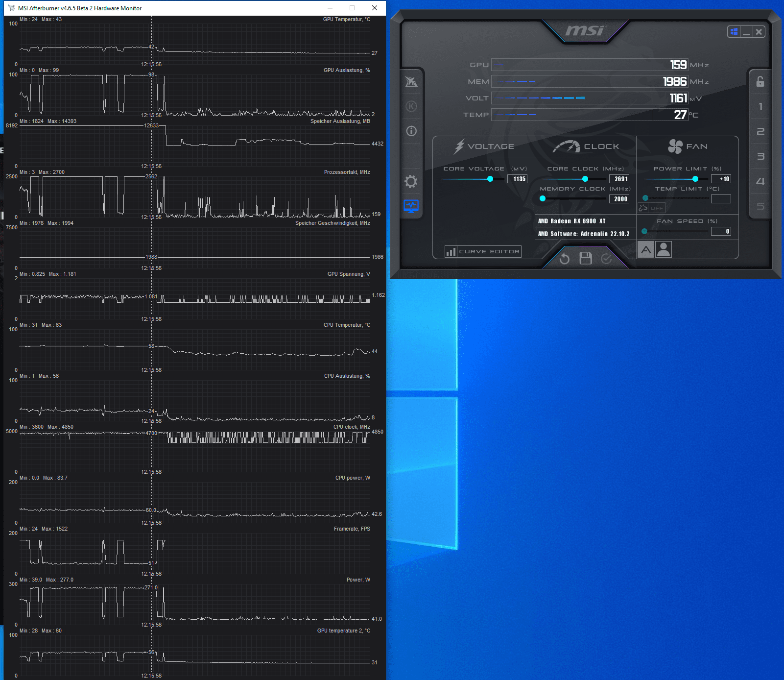Click fan speed value field 0

tap(721, 231)
